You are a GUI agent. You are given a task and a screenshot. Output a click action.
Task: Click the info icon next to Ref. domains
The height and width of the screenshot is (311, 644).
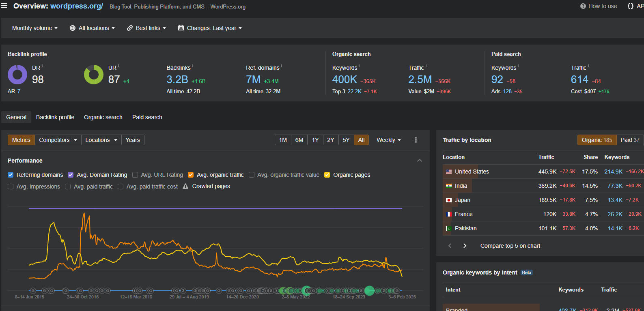(x=282, y=66)
